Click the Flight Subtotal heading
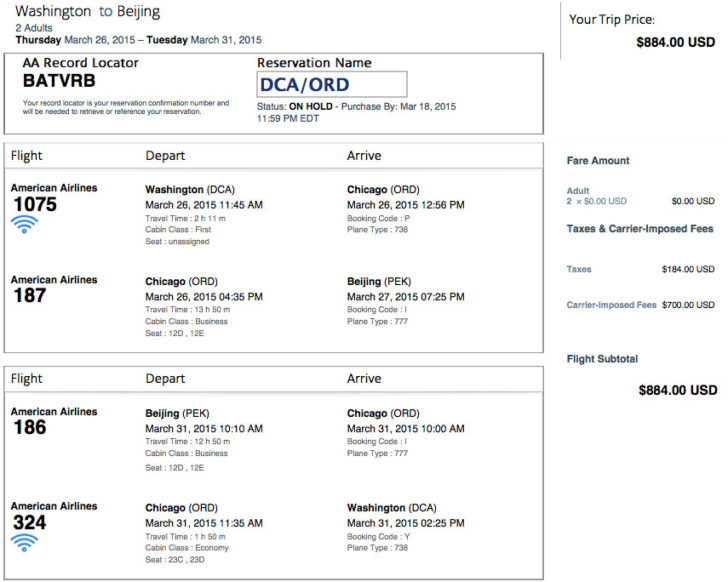 click(602, 359)
